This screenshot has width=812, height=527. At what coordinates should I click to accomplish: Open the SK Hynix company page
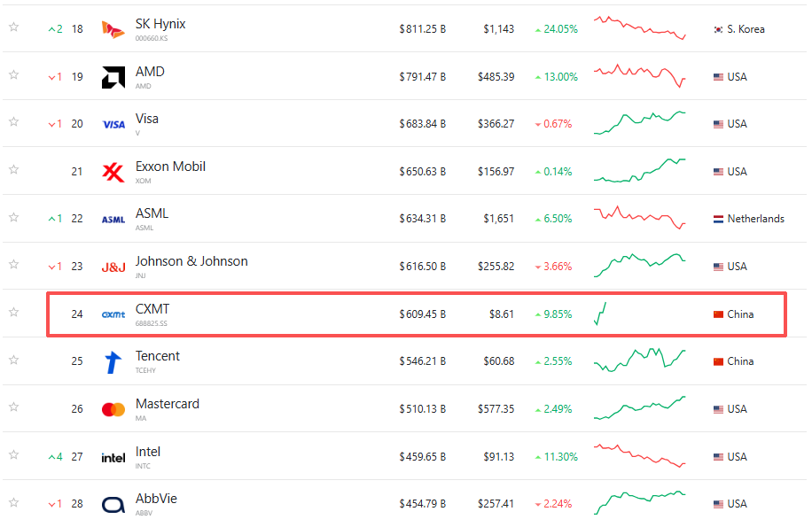(x=160, y=24)
